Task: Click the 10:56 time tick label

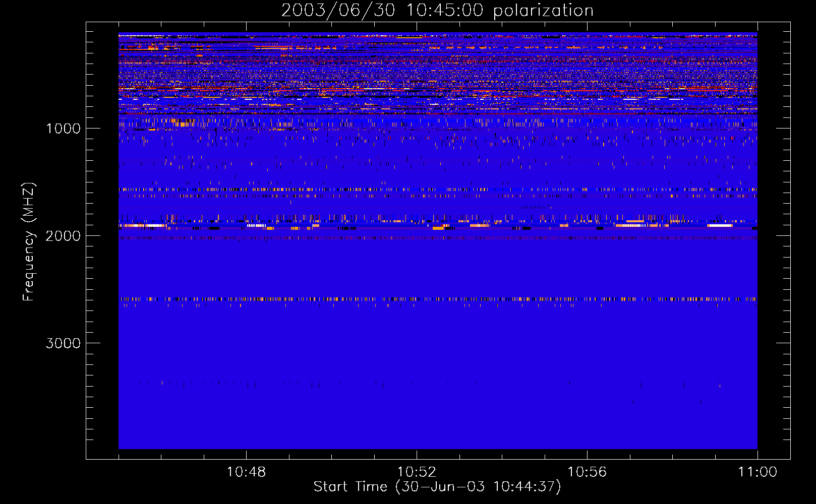Action: 587,472
